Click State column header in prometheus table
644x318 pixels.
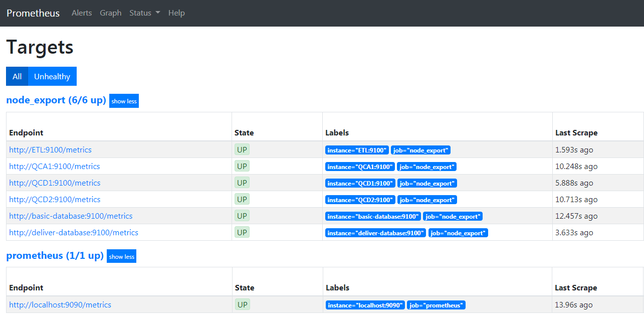point(245,287)
